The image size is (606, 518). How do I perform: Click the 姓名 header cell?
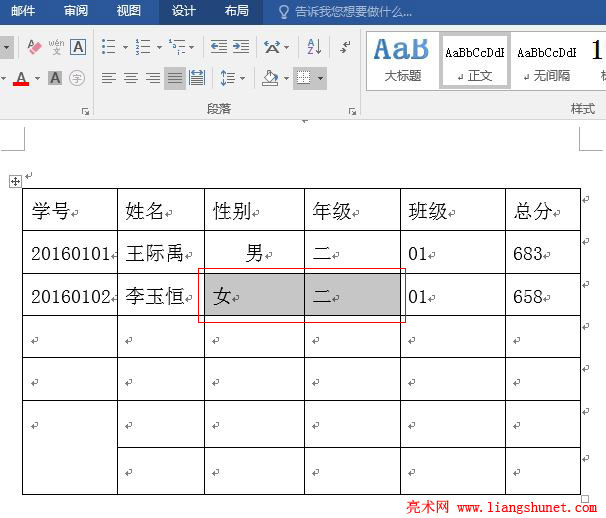[161, 210]
